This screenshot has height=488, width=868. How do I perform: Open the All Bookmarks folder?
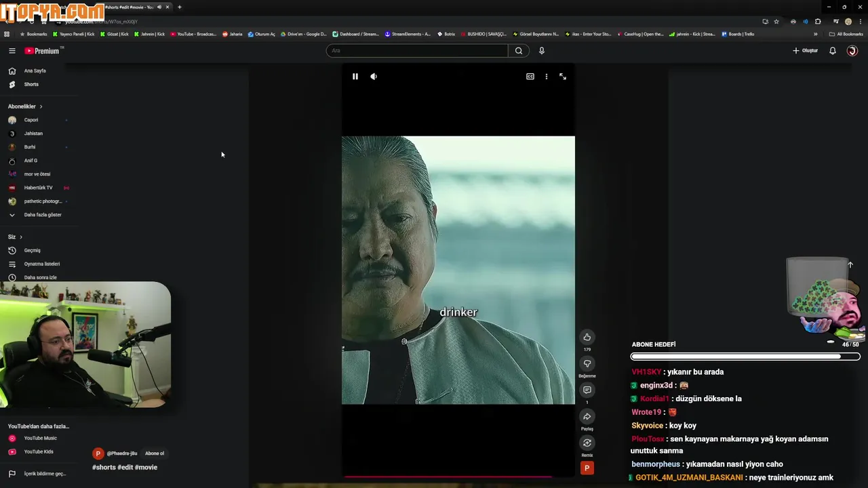click(x=846, y=34)
